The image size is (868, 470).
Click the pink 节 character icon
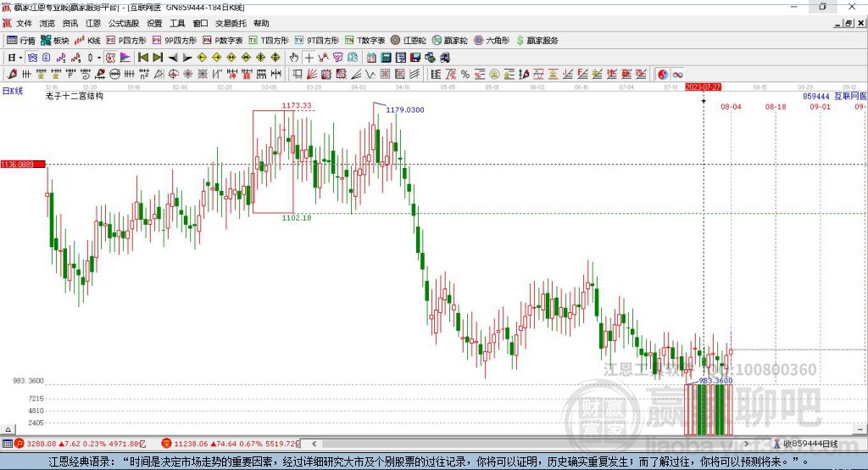(x=337, y=58)
